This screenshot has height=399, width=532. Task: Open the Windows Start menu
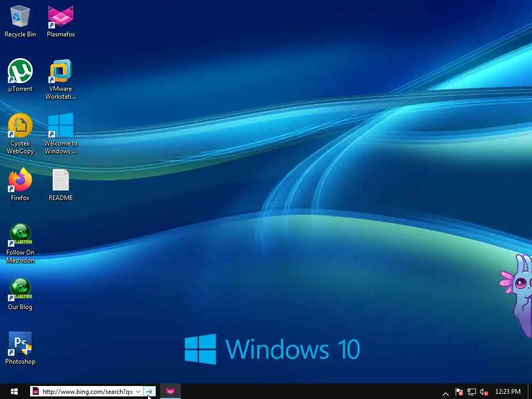coord(14,392)
